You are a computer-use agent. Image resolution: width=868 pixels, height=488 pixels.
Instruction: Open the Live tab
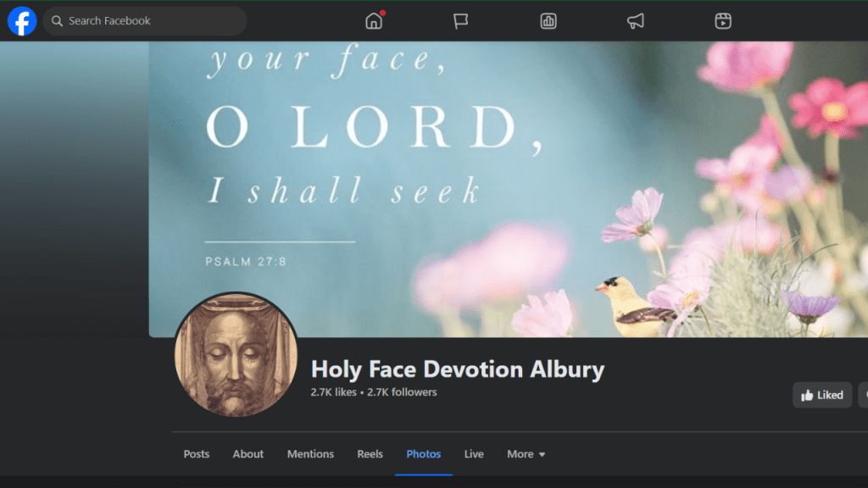coord(474,454)
